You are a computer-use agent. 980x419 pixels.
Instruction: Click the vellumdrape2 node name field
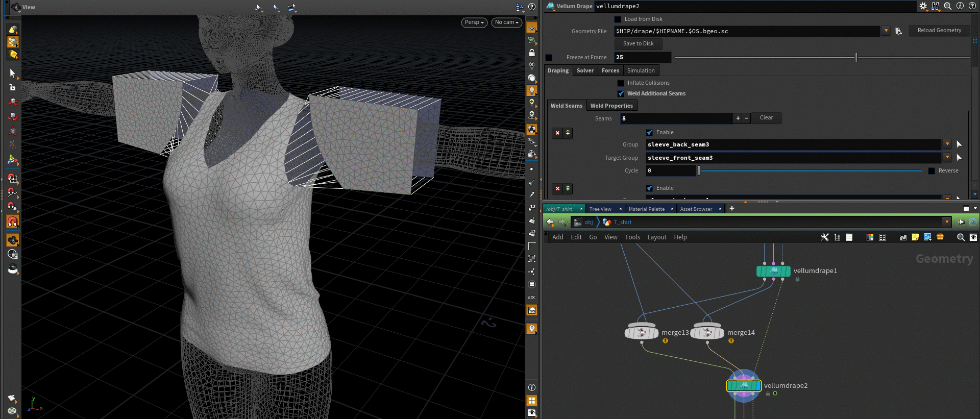coord(755,6)
